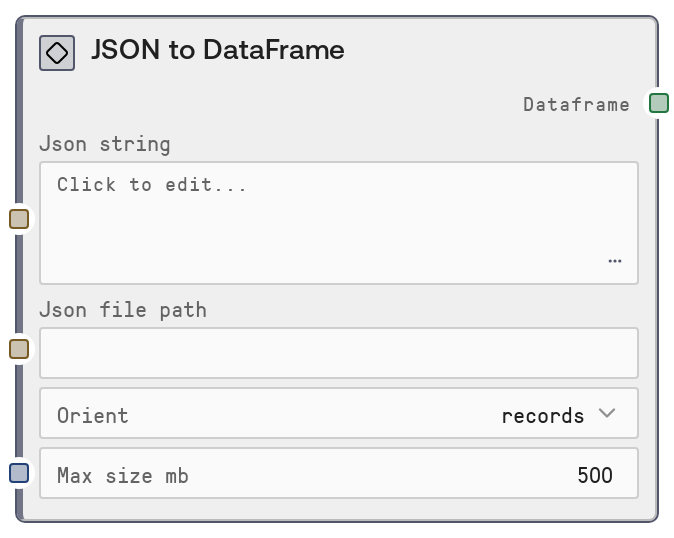Click the node's dark left edge bar
Viewport: 674px width, 538px height.
coord(19,290)
